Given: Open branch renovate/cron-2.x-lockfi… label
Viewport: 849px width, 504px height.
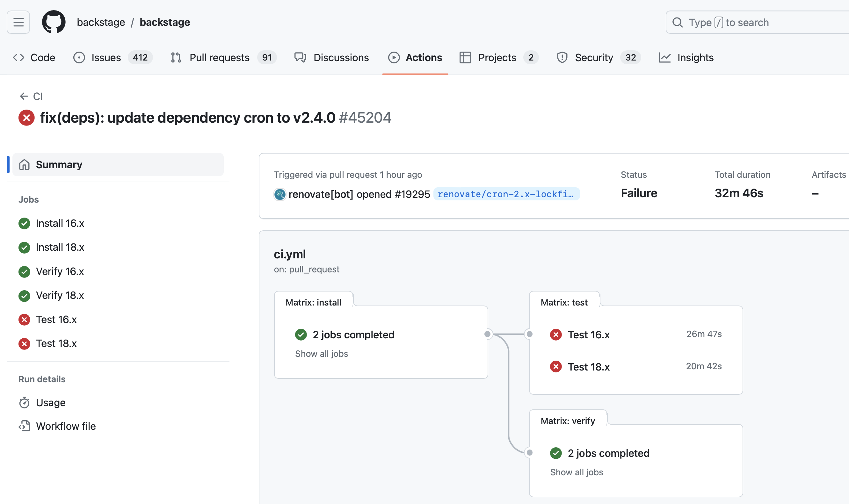Looking at the screenshot, I should point(506,194).
